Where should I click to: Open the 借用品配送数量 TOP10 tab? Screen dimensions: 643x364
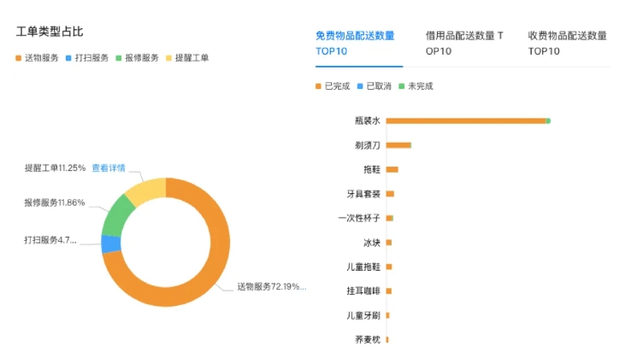point(464,43)
